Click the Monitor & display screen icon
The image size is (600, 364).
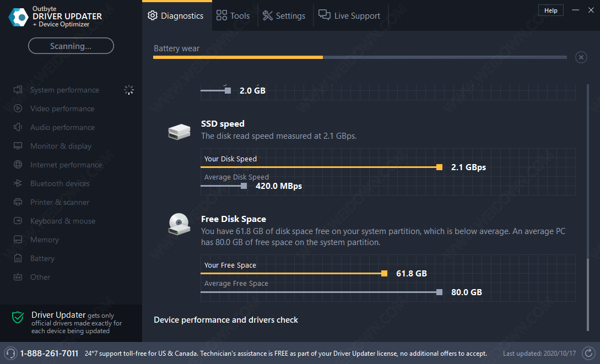(x=18, y=146)
